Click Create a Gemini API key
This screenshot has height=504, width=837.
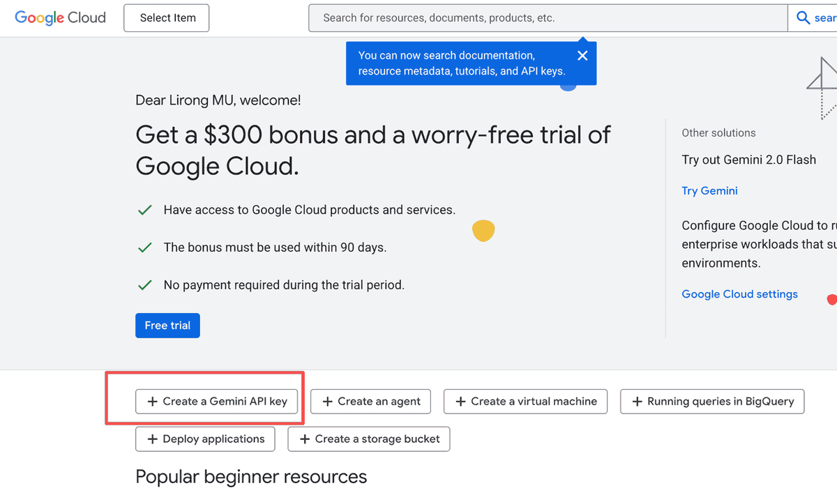pos(217,402)
